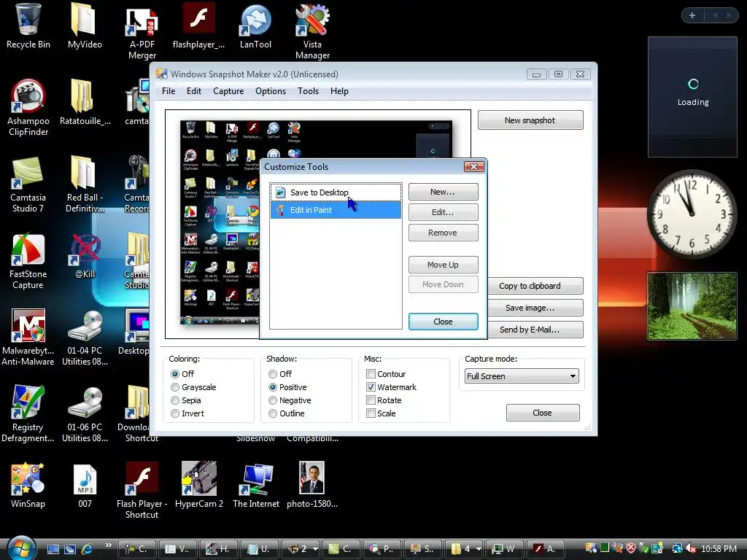This screenshot has width=747, height=560.
Task: Expand grouped folder taskbar button labeled 4
Action: tap(465, 549)
